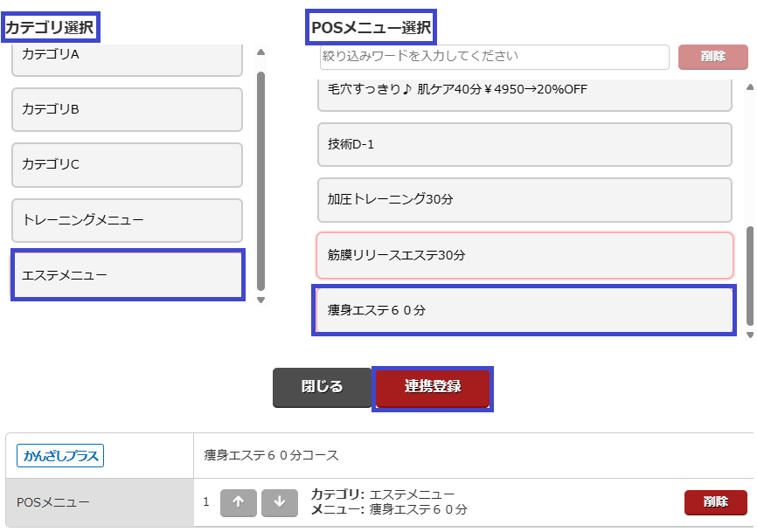This screenshot has width=757, height=532.
Task: Click the かんざしプラス badge
Action: click(x=60, y=455)
